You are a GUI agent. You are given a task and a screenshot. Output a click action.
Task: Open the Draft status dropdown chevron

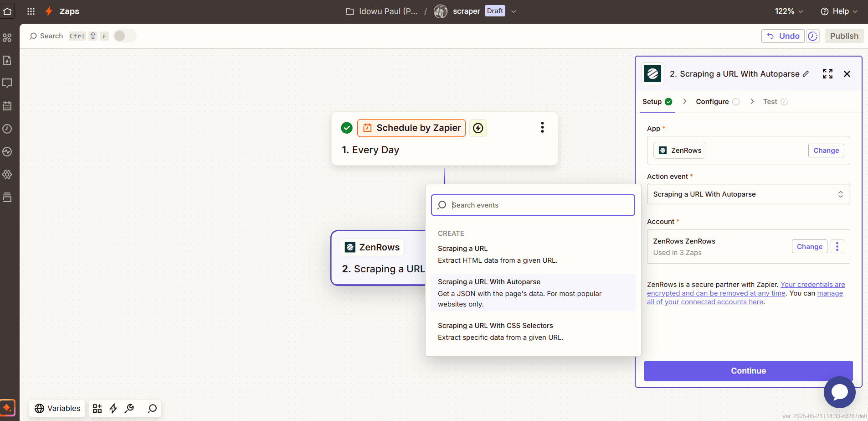[514, 11]
